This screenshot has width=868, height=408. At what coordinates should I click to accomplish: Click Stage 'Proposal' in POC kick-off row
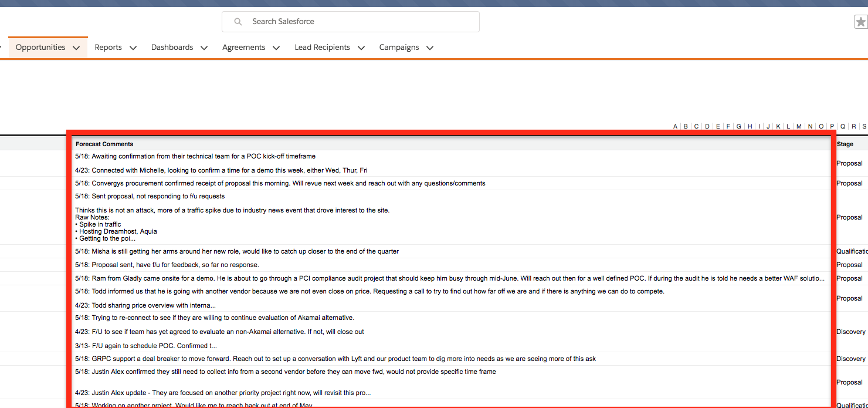[849, 163]
